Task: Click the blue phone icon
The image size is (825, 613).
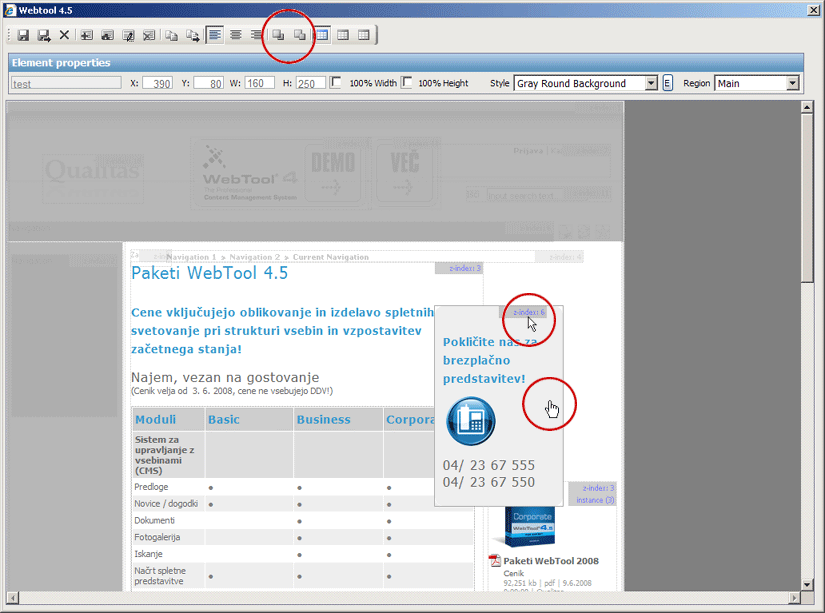Action: tap(470, 420)
